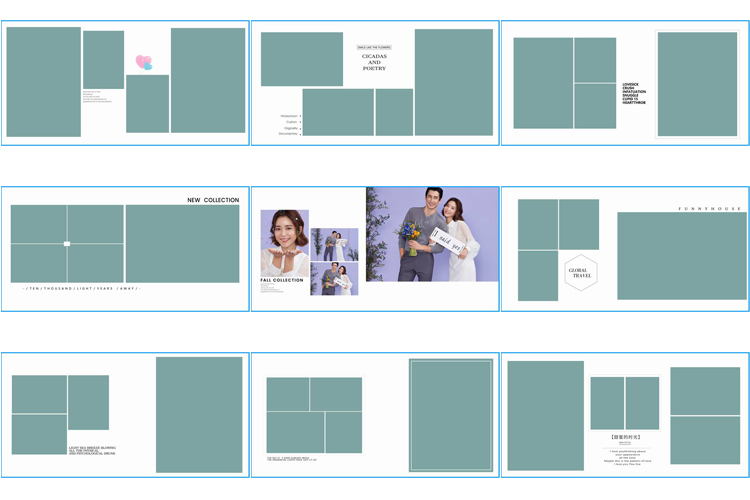Select the framed placeholder with white border
Viewport: 750px width, 500px height.
point(451,414)
